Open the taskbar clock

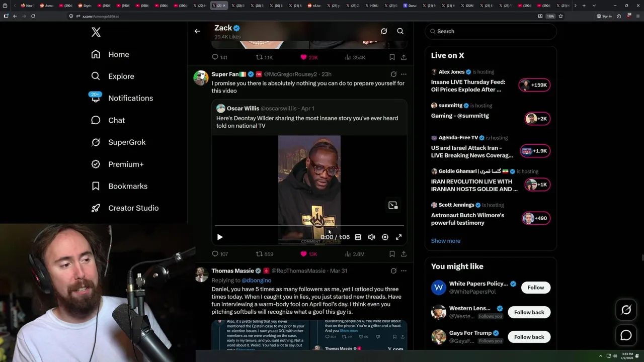pyautogui.click(x=627, y=356)
